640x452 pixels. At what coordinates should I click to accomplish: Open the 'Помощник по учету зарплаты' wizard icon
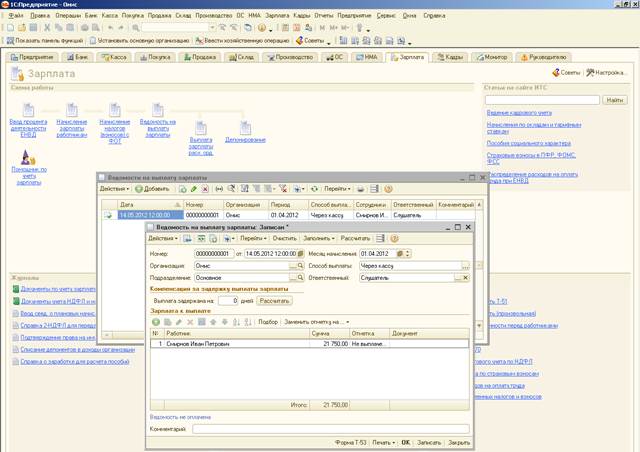coord(29,158)
